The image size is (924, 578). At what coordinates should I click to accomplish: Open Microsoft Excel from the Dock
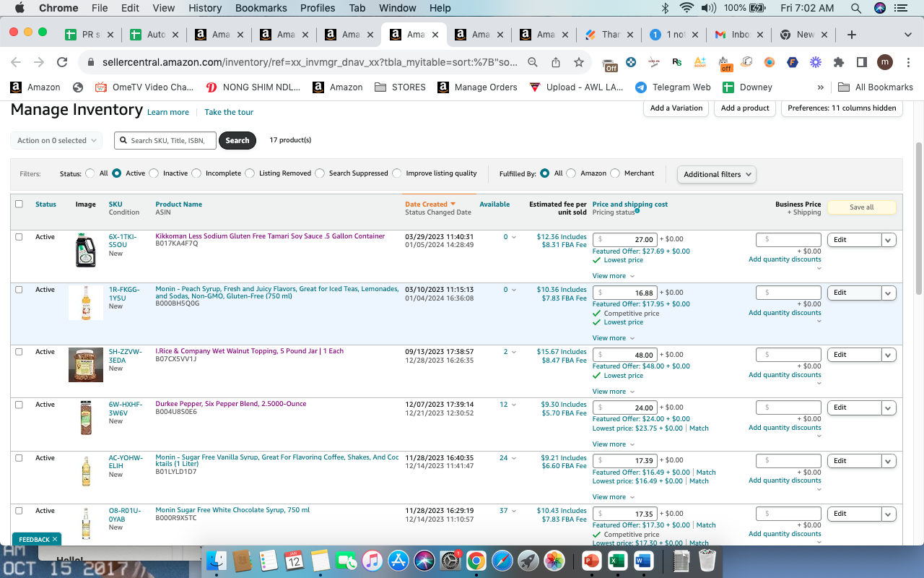click(x=617, y=561)
